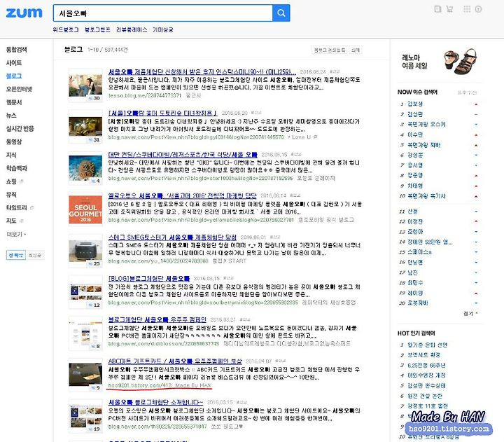
Task: Select the 사이트 sidebar category
Action: click(14, 63)
